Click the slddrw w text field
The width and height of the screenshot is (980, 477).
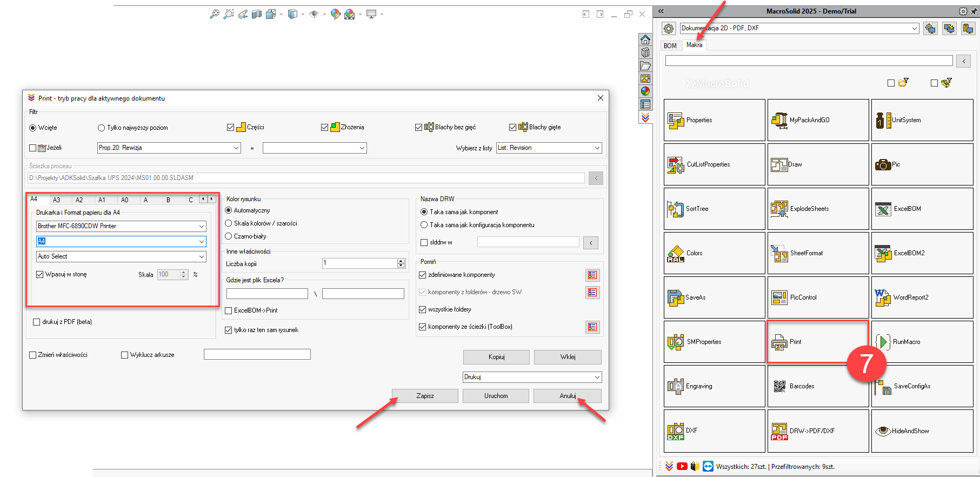click(528, 242)
